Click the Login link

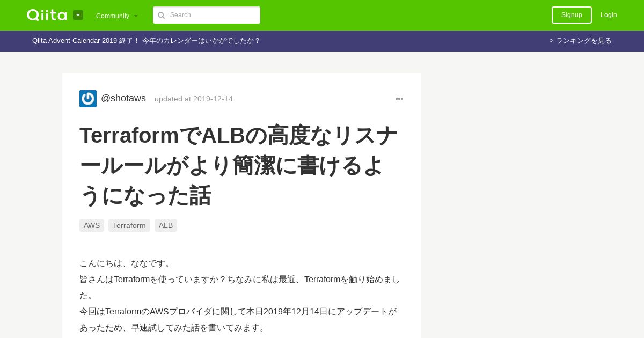tap(609, 15)
